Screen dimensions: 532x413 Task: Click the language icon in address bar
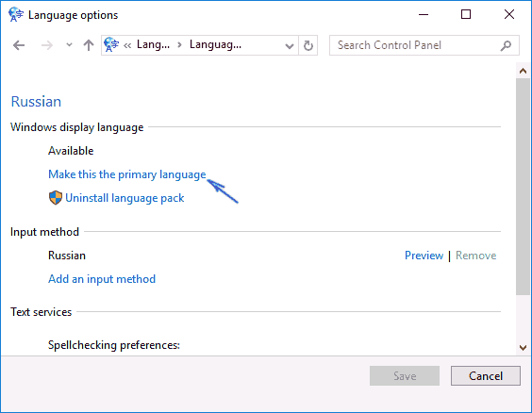pos(111,44)
